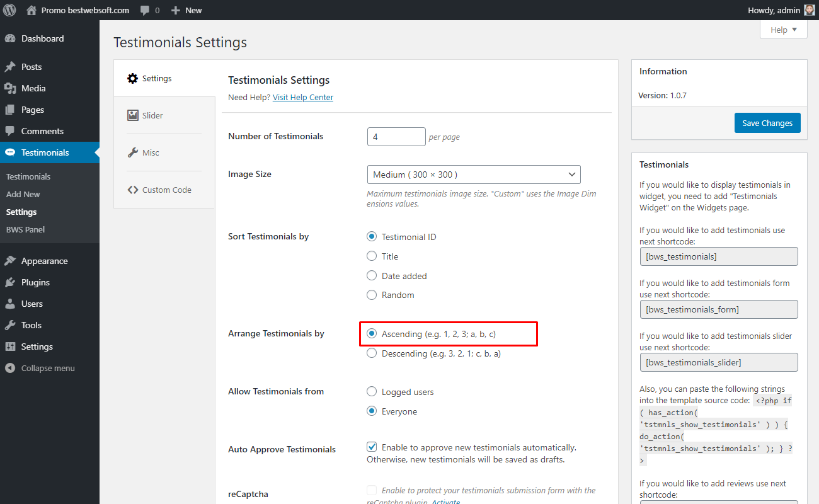The height and width of the screenshot is (504, 819).
Task: Click the Dashboard gauge icon
Action: click(10, 38)
